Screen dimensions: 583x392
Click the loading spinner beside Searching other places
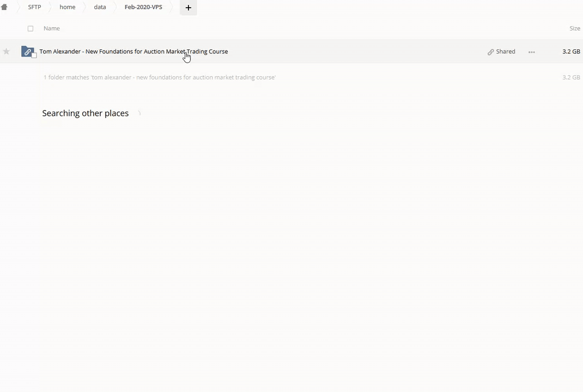tap(138, 113)
